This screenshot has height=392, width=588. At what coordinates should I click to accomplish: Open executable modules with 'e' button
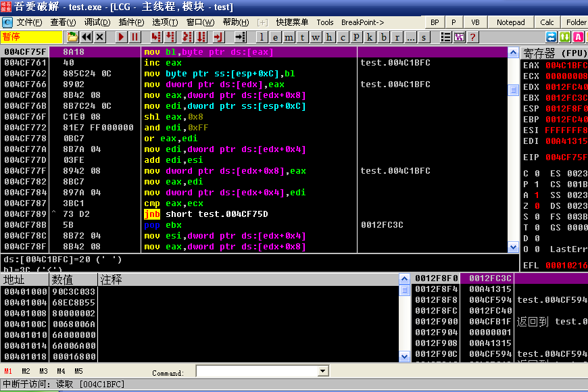click(x=275, y=36)
